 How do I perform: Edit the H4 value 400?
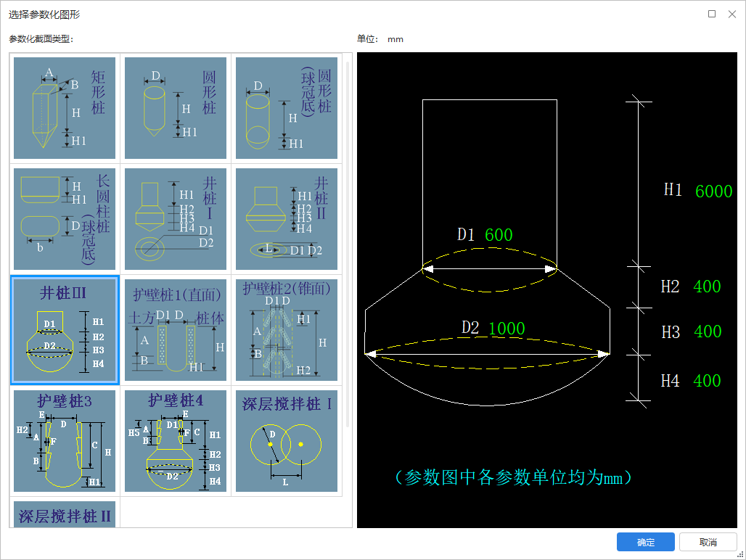[707, 381]
